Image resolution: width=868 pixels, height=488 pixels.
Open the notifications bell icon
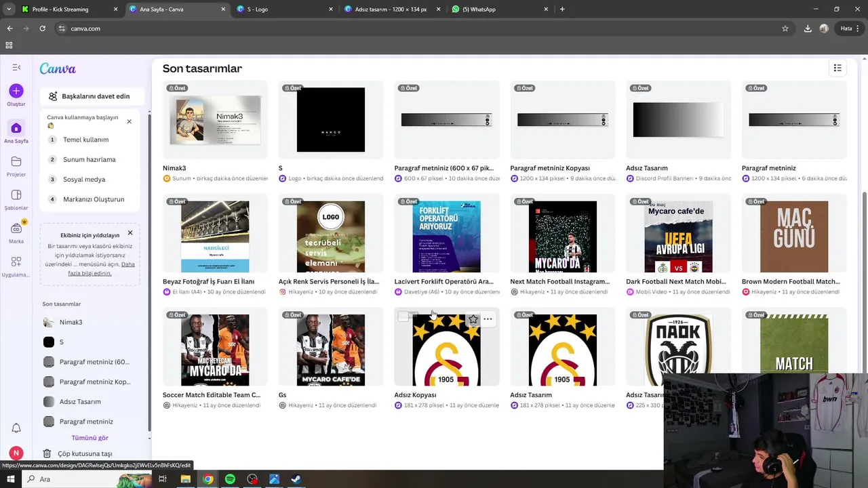tap(16, 428)
